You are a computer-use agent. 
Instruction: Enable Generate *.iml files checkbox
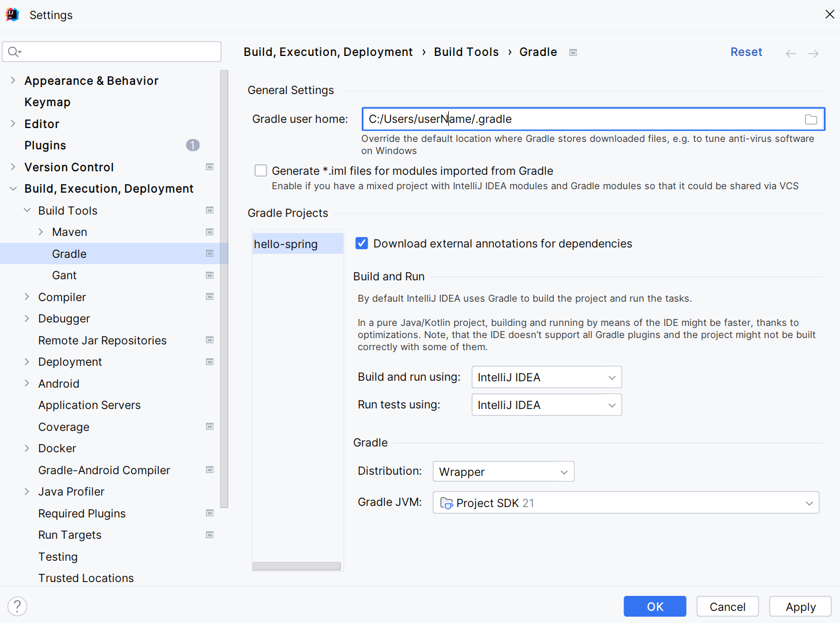click(x=261, y=171)
